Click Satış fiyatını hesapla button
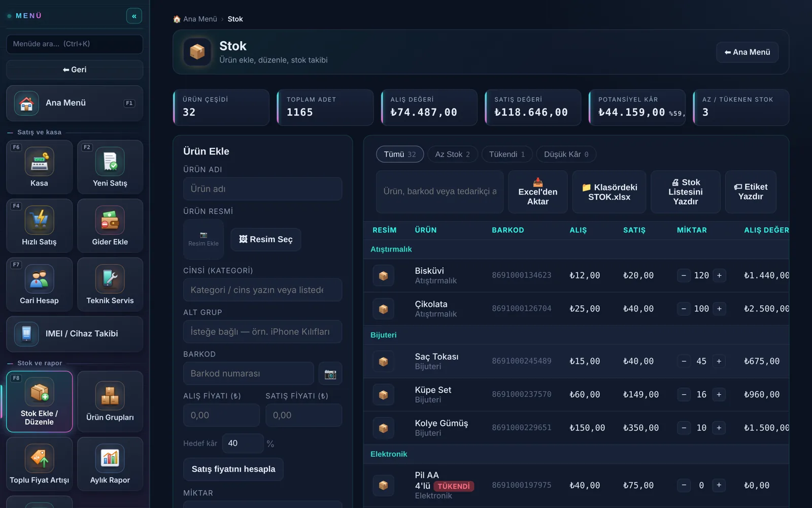 (233, 469)
